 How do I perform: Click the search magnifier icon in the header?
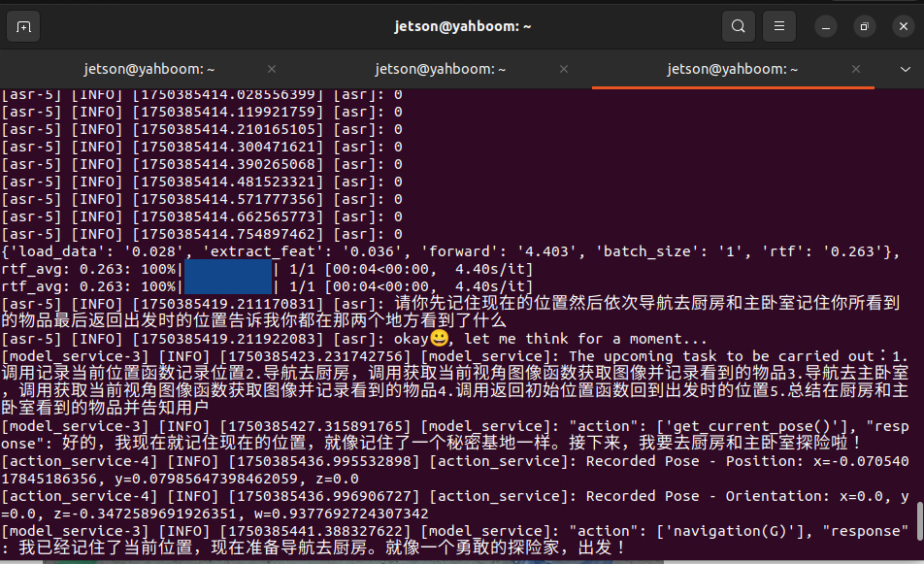(739, 26)
